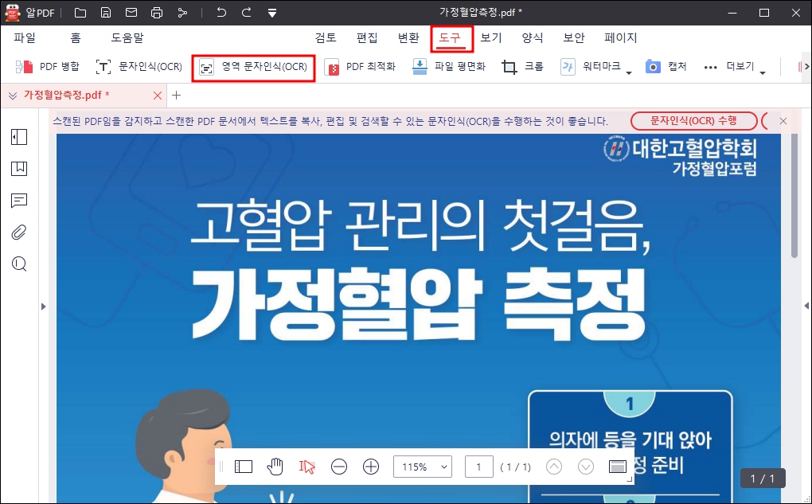Open the comments panel sidebar icon
Viewport: 812px width, 504px height.
[x=19, y=201]
